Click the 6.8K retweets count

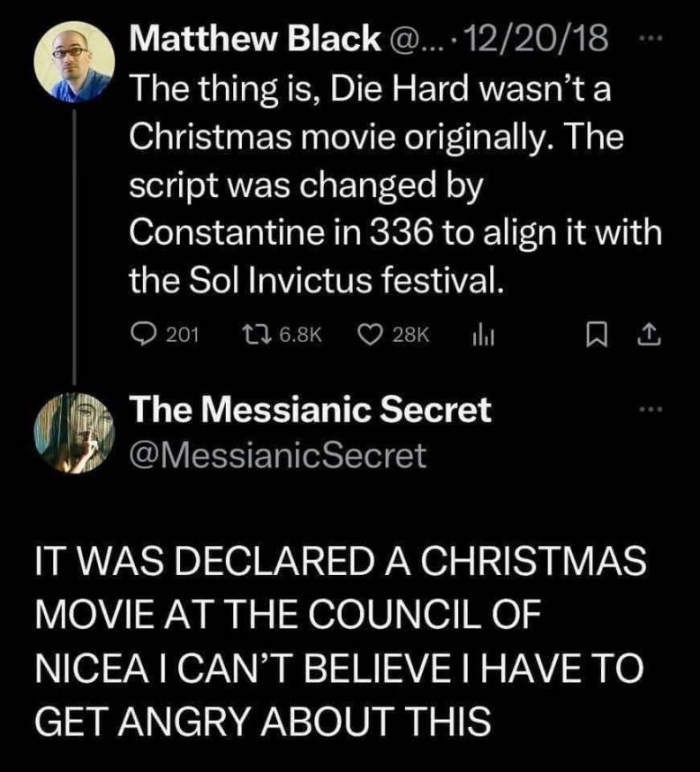pos(296,334)
